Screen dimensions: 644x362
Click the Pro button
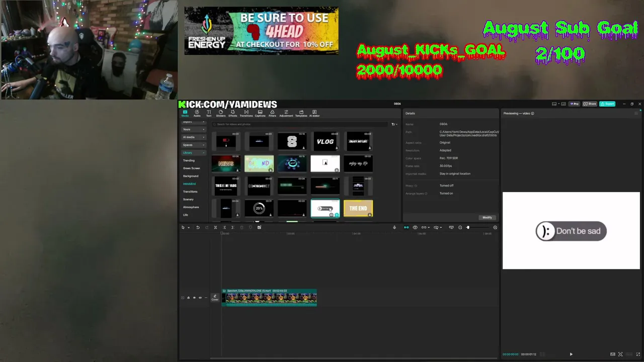(575, 104)
